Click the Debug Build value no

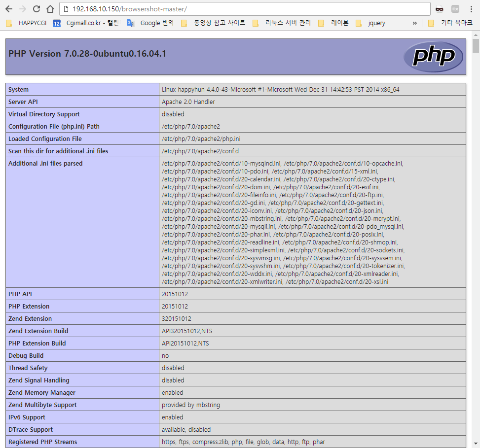click(165, 356)
